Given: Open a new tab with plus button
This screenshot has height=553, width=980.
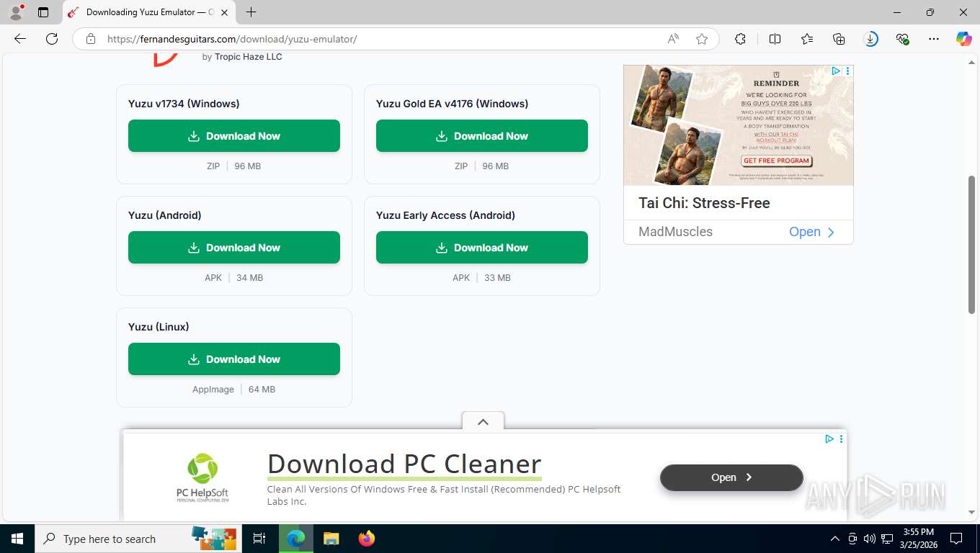Looking at the screenshot, I should click(x=251, y=12).
